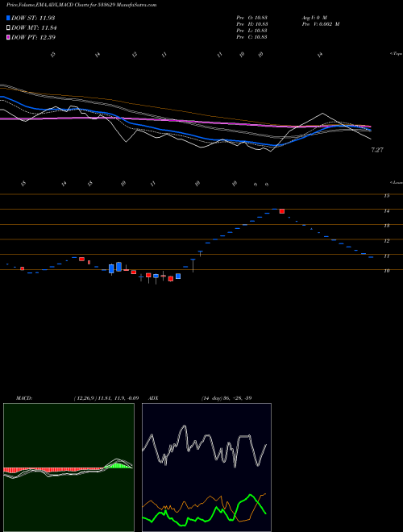Screen dimensions: 403x532
Task: Click the red candle at the 14 peak
Action: point(281,211)
